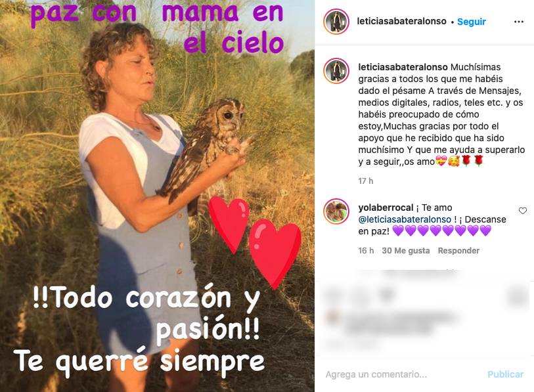View the 30 Me gusta likes list
Screen dimensions: 534x392
[406, 251]
